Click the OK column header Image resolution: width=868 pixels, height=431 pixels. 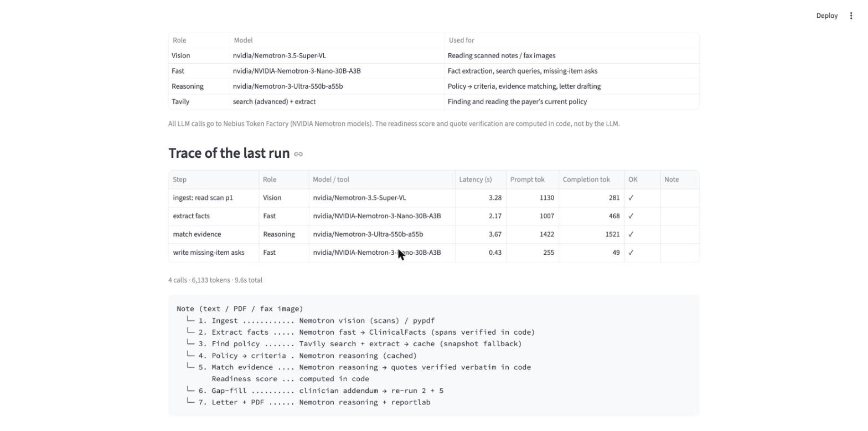click(x=642, y=179)
